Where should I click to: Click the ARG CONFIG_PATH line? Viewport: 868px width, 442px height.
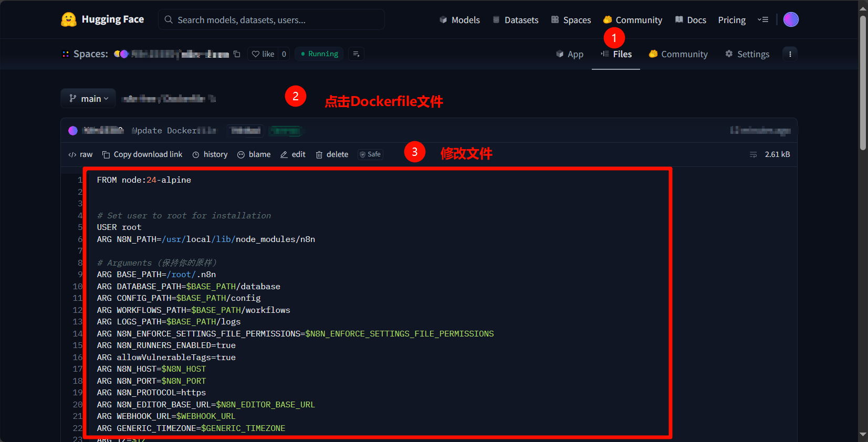179,298
